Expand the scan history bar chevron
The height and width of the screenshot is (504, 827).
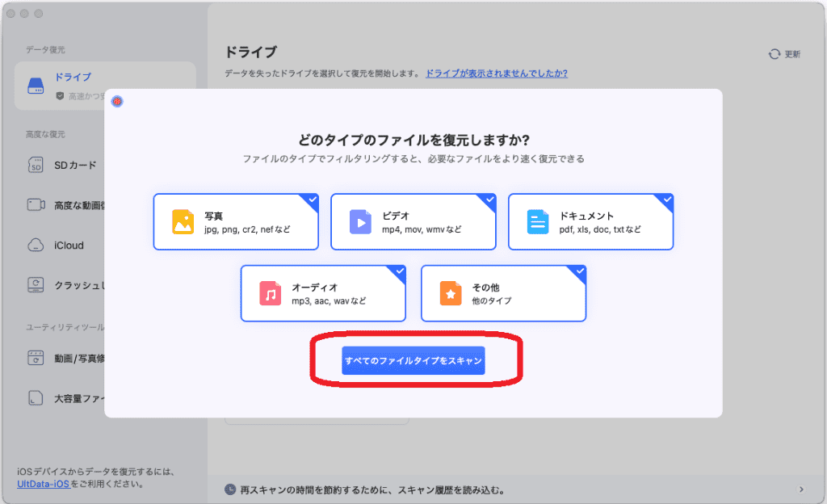click(x=801, y=489)
